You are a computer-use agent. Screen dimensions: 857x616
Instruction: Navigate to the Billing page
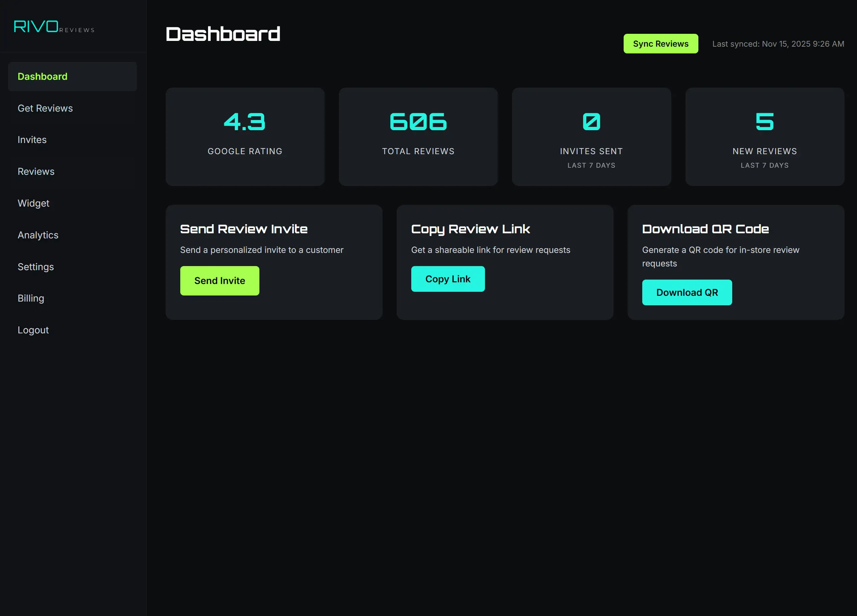click(30, 299)
